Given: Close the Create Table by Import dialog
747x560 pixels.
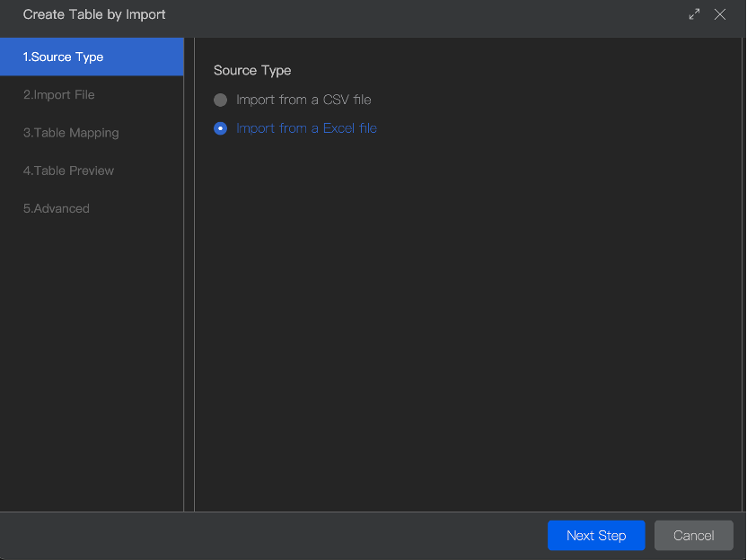Looking at the screenshot, I should coord(719,14).
